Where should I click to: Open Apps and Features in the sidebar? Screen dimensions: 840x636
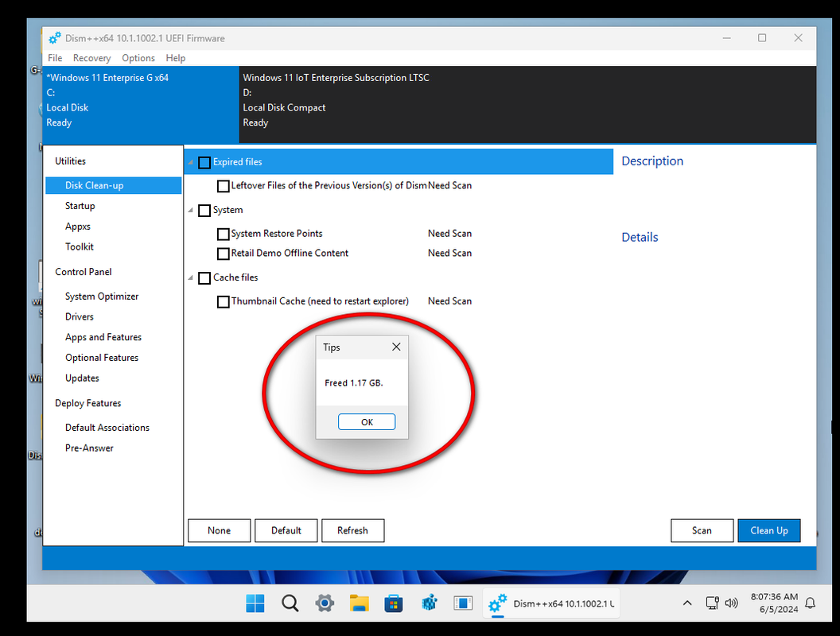(x=103, y=337)
